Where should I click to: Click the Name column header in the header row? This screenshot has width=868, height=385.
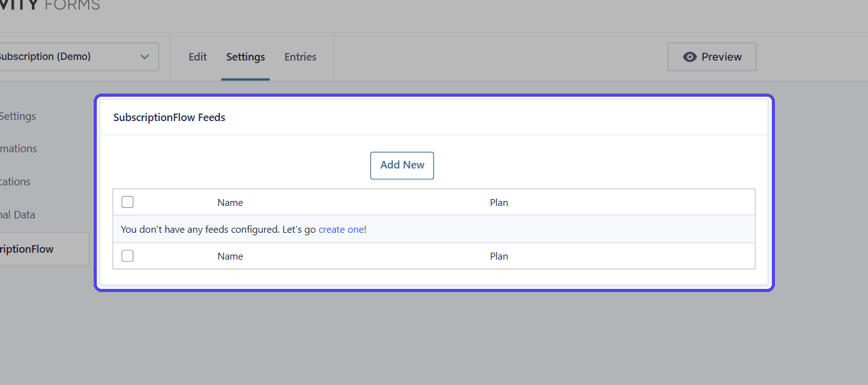pos(230,203)
